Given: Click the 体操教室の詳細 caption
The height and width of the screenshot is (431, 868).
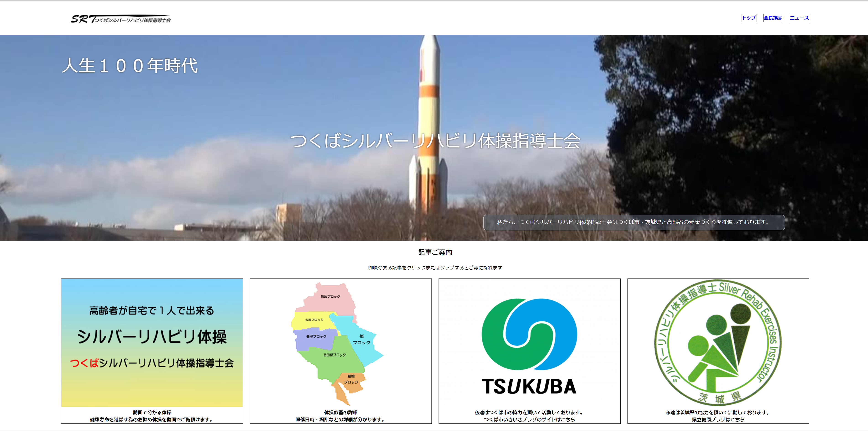Looking at the screenshot, I should 340,412.
